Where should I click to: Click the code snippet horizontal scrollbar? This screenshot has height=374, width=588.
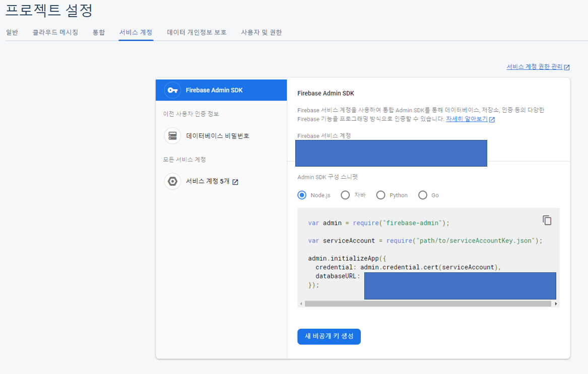[428, 304]
